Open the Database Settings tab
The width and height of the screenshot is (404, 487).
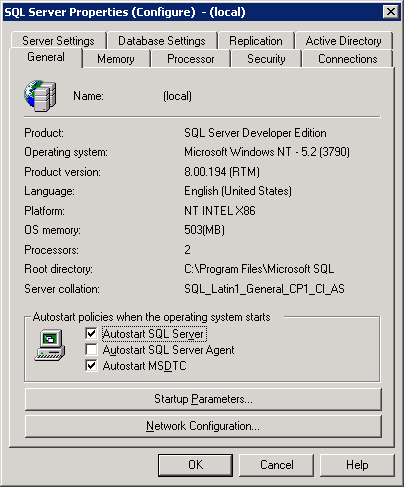[x=162, y=41]
